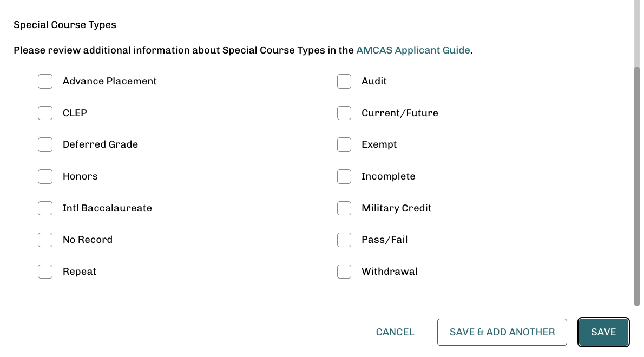Screen dimensions: 644x357
Task: Enable the Military Credit checkbox
Action: point(344,208)
